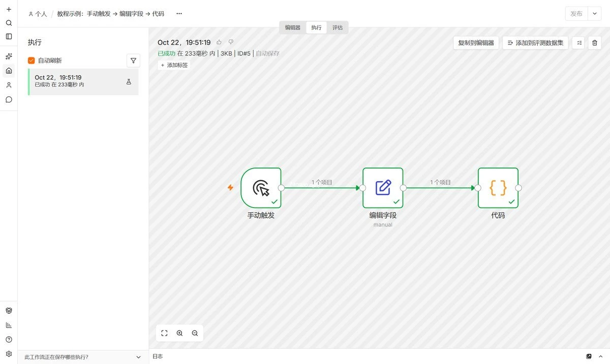
Task: Open the person icon in sidebar
Action: (9, 85)
